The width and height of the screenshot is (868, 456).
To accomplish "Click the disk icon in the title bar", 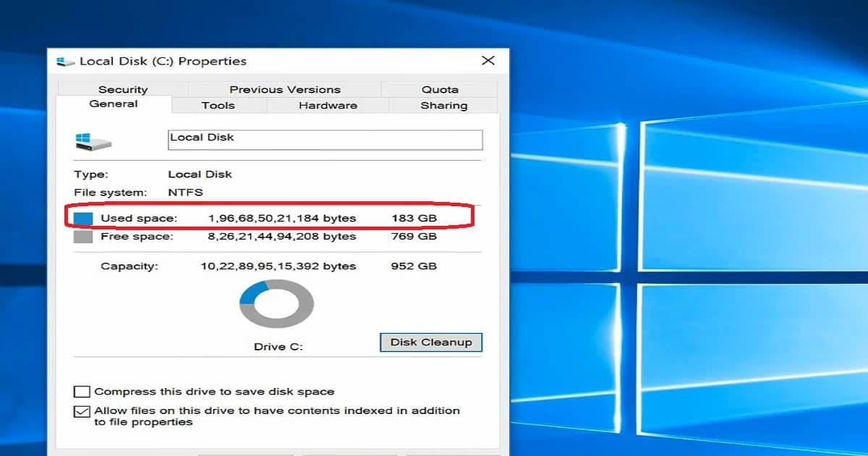I will [65, 61].
